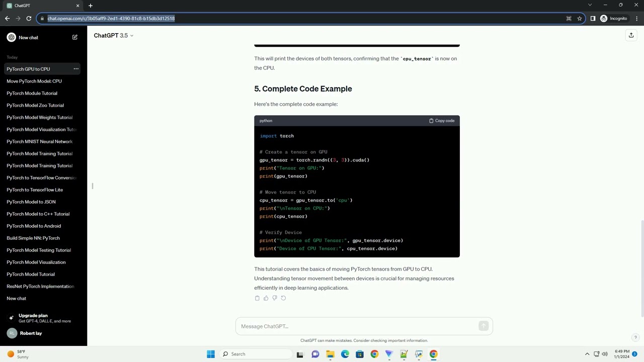Open the Windows Start menu
Image resolution: width=644 pixels, height=362 pixels.
[211, 354]
